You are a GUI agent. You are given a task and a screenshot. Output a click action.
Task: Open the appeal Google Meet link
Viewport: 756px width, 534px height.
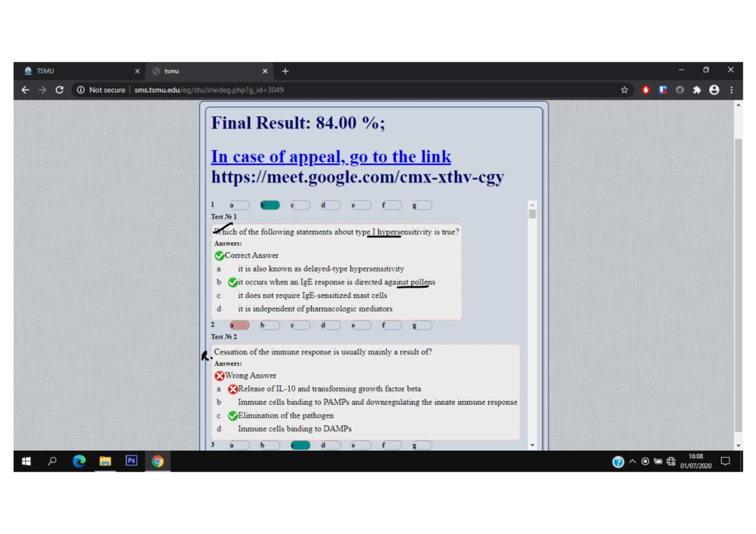331,157
